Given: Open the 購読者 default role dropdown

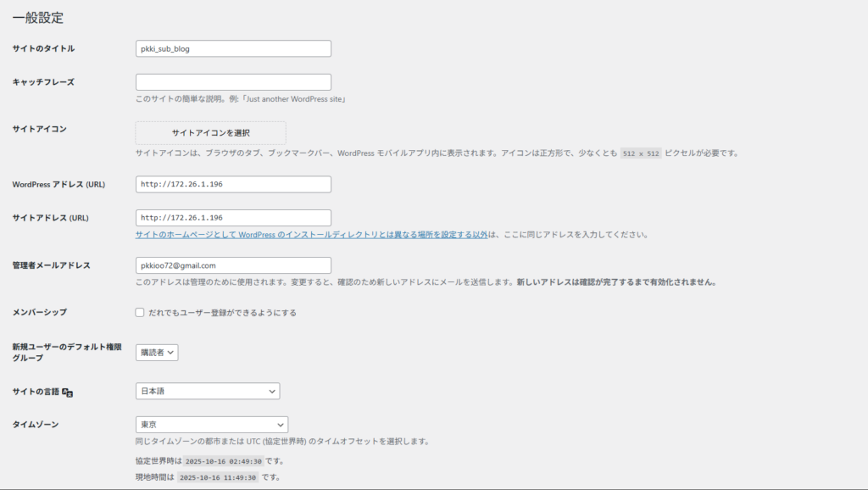Looking at the screenshot, I should click(157, 353).
